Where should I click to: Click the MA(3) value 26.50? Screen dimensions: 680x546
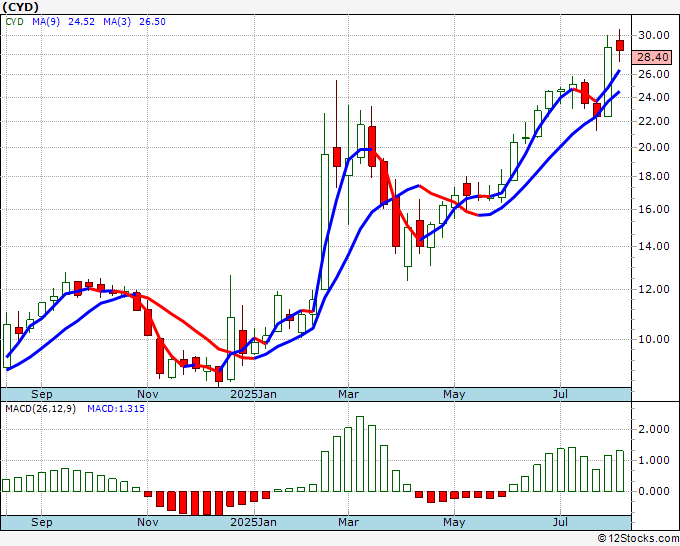pyautogui.click(x=152, y=22)
